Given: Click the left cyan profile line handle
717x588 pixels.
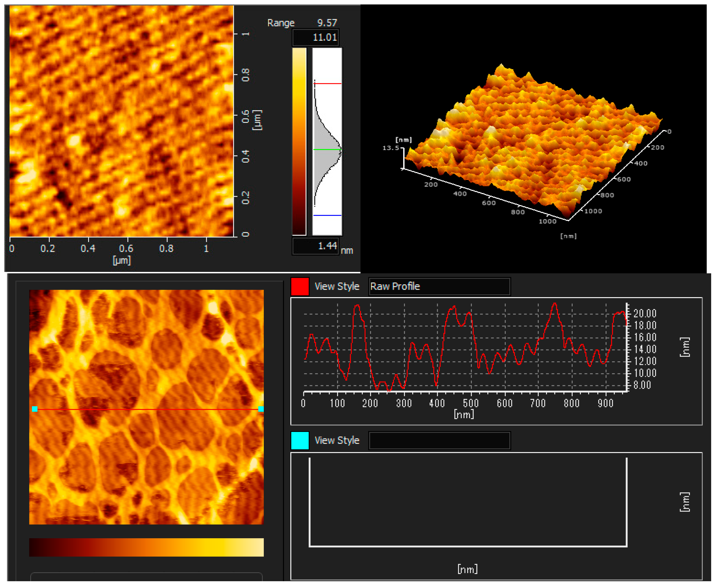Looking at the screenshot, I should click(35, 409).
